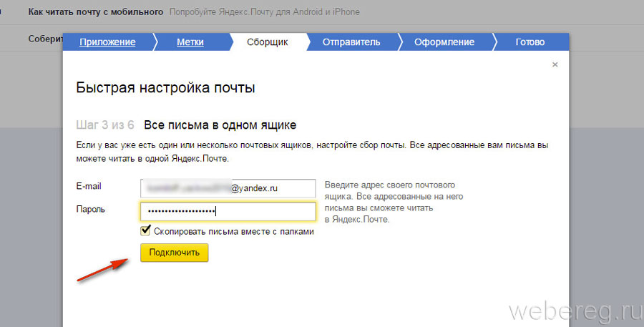Viewport: 644px width, 327px height.
Task: Click the Пароль field label
Action: (90, 210)
